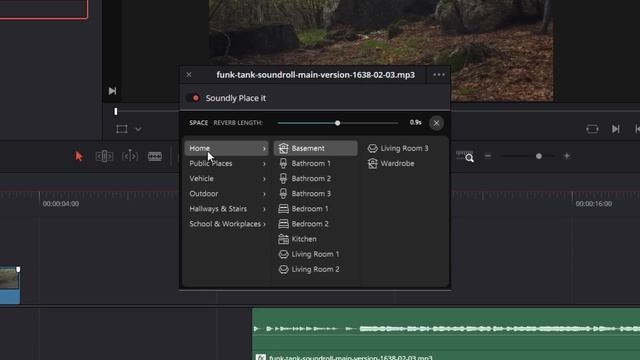The image size is (640, 360).
Task: Click the 0.9s reverb length value
Action: pos(416,122)
